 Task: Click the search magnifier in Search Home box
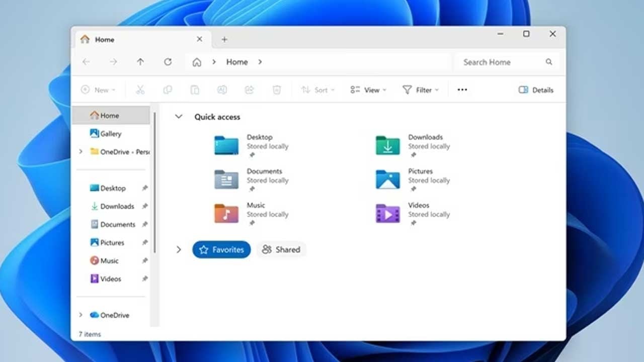click(x=548, y=62)
